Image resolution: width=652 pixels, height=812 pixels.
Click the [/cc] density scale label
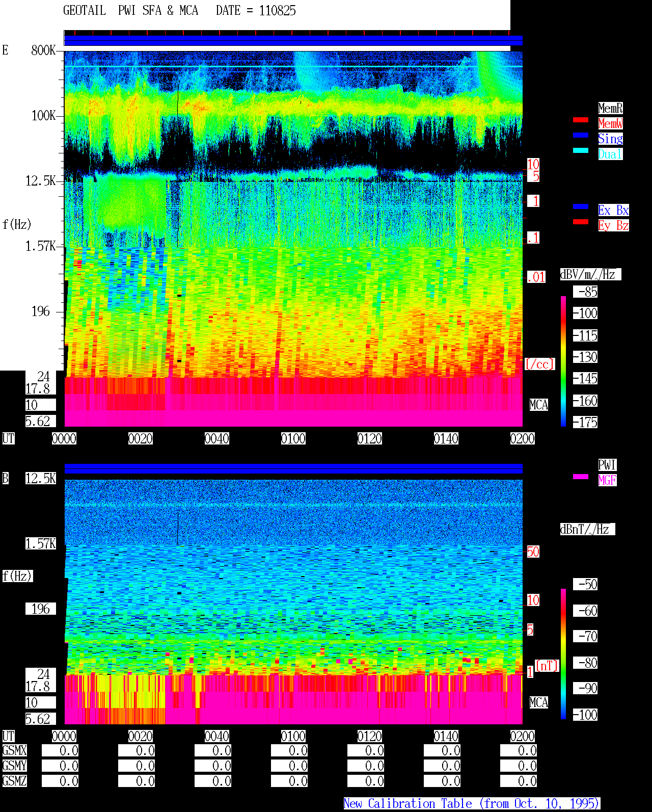pyautogui.click(x=540, y=364)
